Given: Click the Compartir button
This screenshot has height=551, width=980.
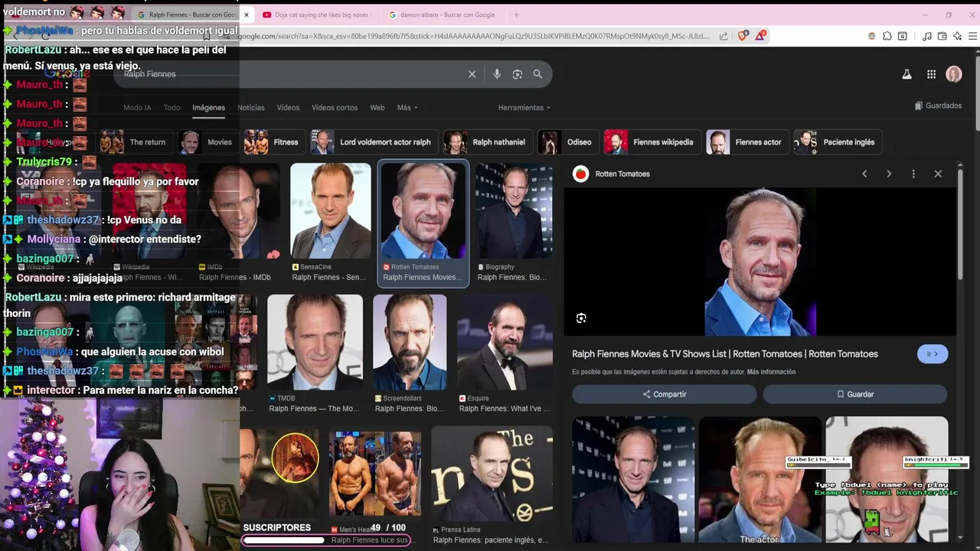Looking at the screenshot, I should coord(665,394).
